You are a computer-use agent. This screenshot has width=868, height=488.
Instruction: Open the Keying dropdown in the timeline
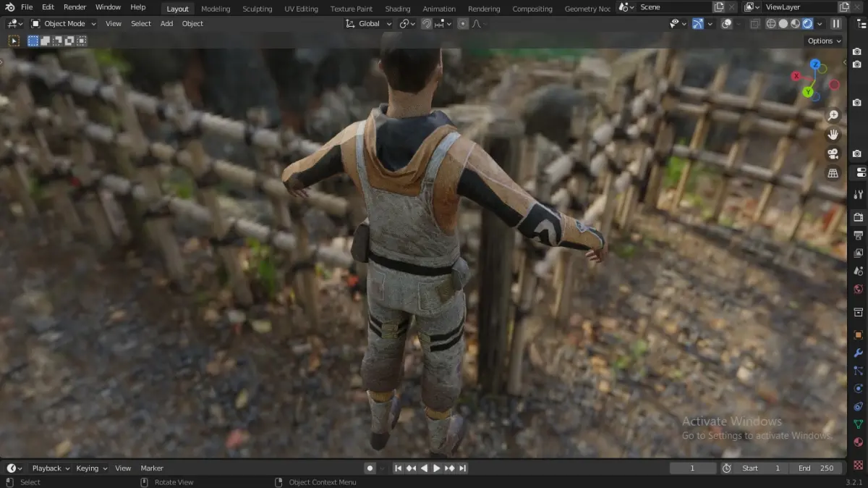pos(91,468)
